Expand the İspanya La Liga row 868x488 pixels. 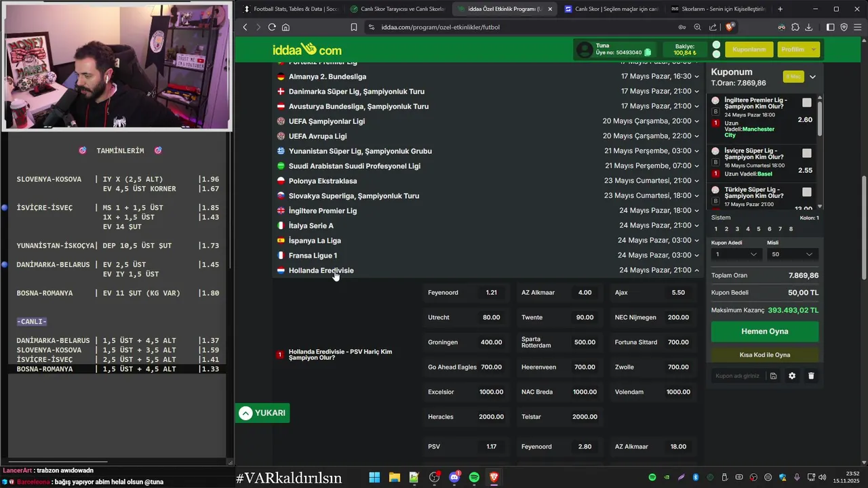point(488,241)
